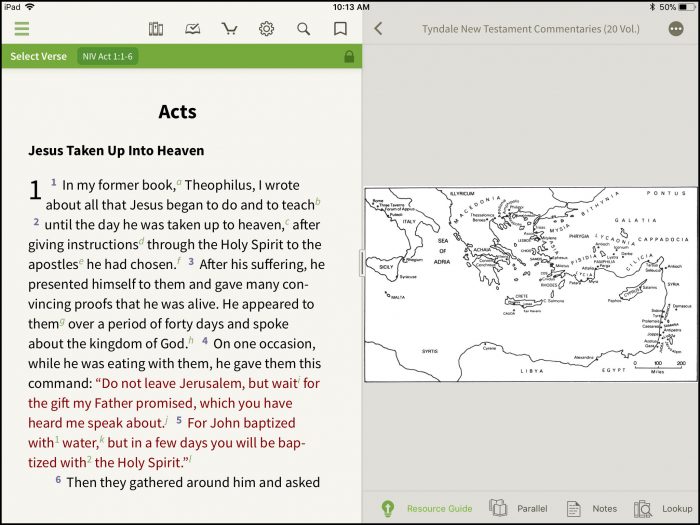Tap the large chapter number 1
The height and width of the screenshot is (525, 700).
pyautogui.click(x=35, y=190)
